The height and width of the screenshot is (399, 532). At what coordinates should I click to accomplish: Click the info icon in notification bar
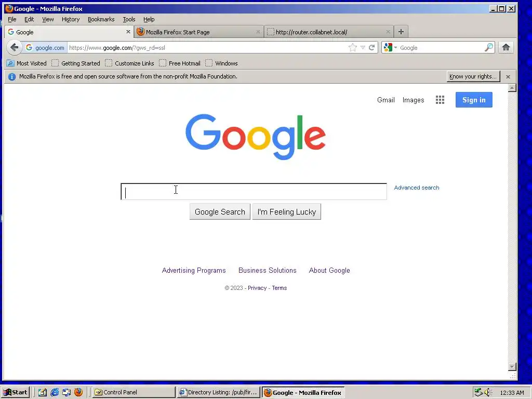[12, 77]
